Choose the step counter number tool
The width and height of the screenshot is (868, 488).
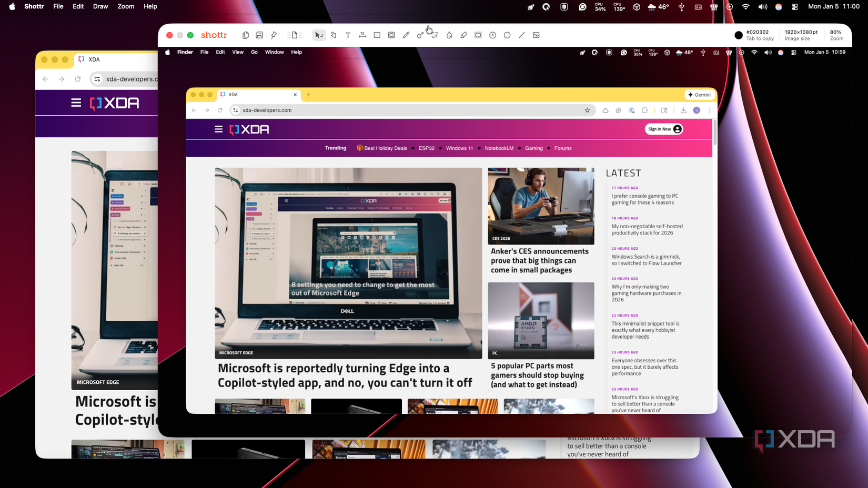492,35
